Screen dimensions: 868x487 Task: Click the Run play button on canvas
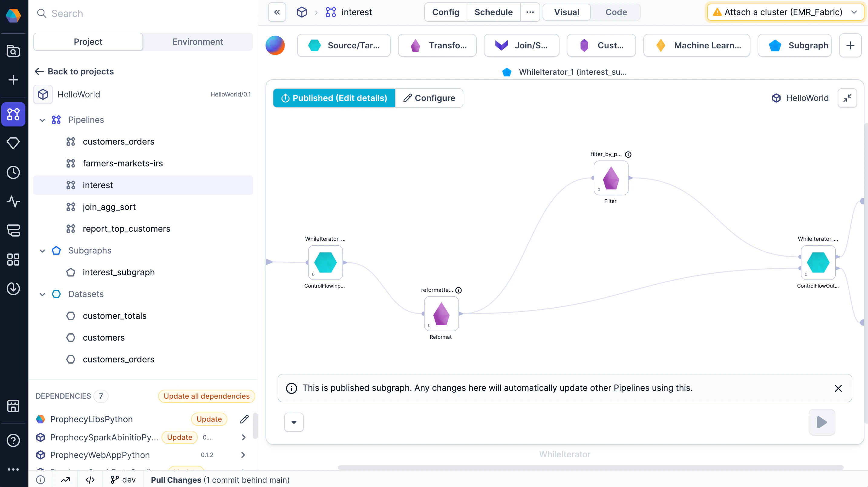click(821, 422)
